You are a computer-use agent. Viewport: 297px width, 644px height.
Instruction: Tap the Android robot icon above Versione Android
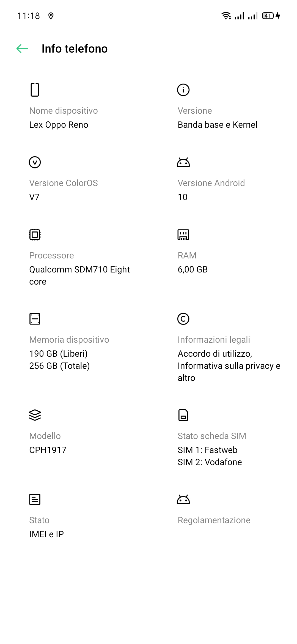183,162
